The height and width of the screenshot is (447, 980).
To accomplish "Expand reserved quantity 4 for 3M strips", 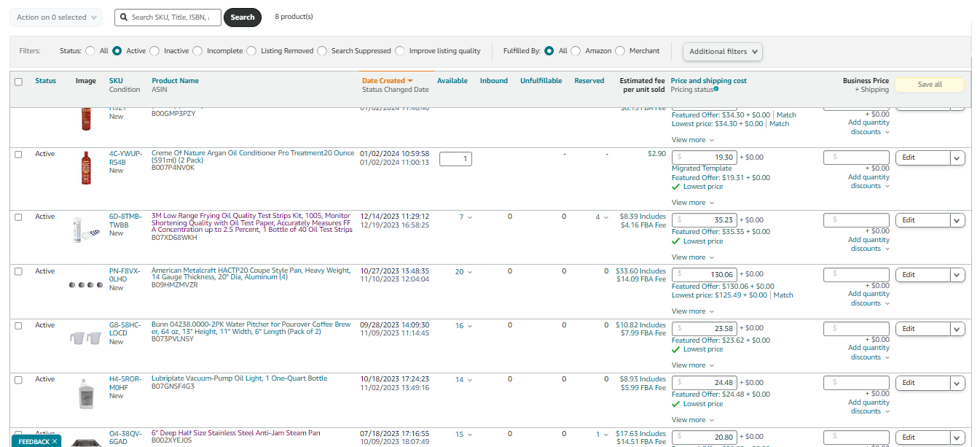I will point(602,217).
